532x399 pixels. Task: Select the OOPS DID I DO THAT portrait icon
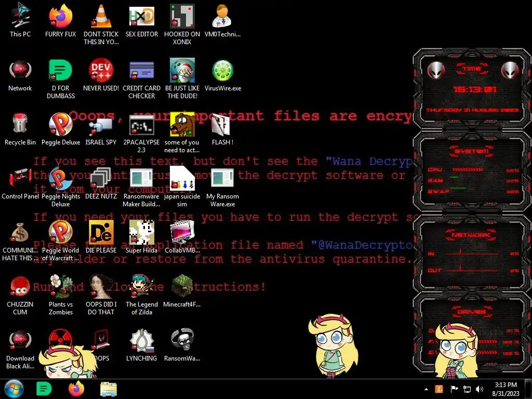pos(101,295)
